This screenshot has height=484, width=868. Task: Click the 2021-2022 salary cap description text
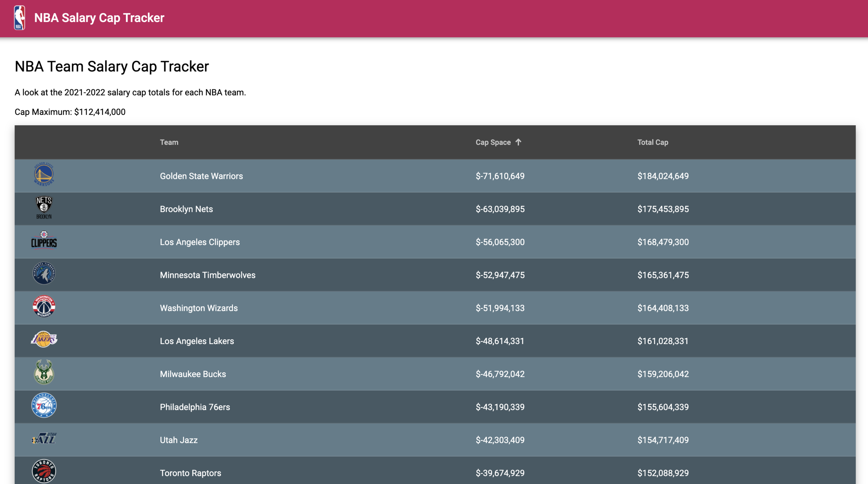point(130,92)
